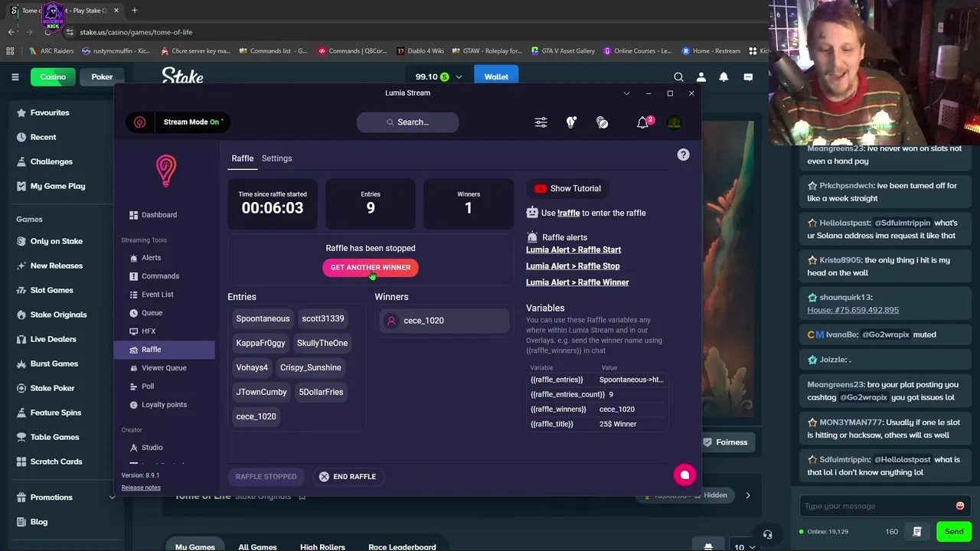Open Stake live support headset icon
Screen dimensions: 980x551
tap(767, 535)
